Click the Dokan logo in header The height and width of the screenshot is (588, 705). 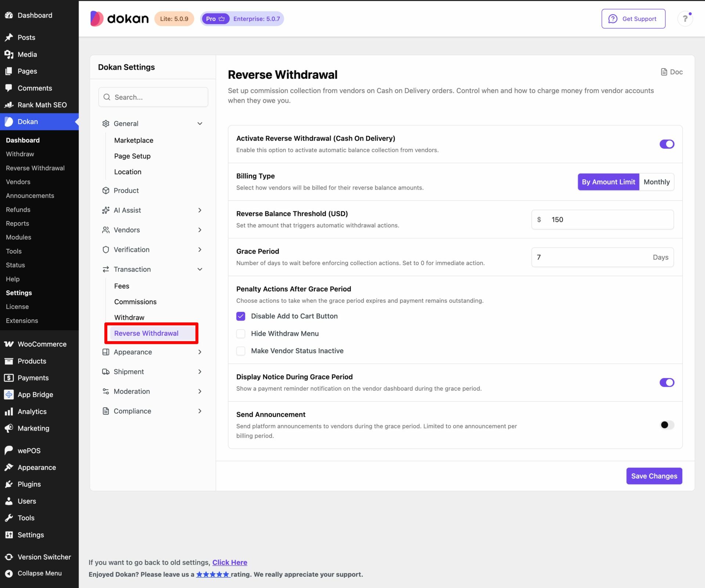(119, 19)
